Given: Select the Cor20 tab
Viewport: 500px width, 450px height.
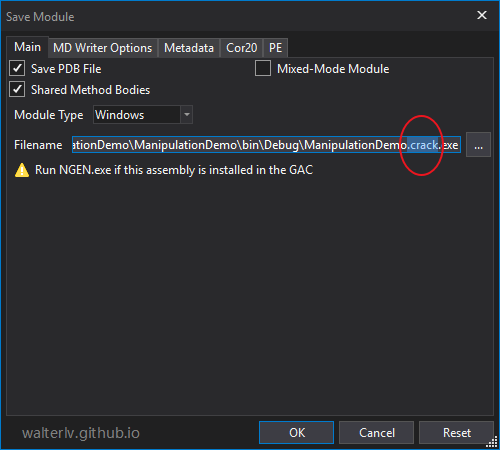Looking at the screenshot, I should (x=242, y=48).
